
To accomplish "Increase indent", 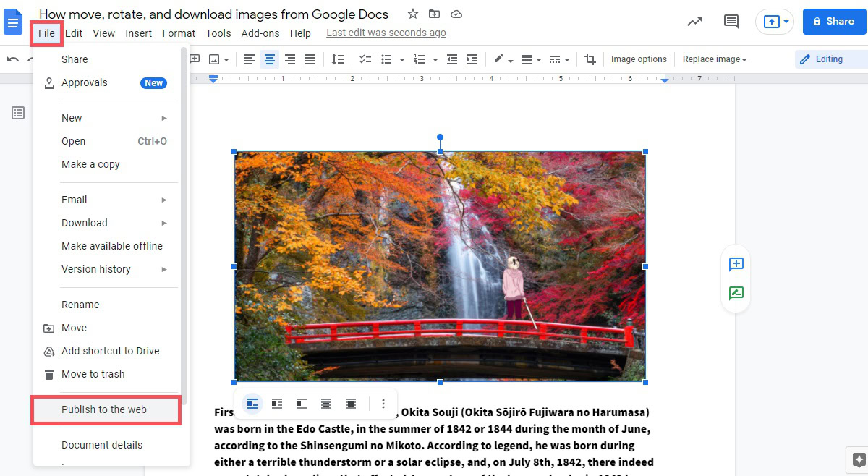I will click(472, 59).
